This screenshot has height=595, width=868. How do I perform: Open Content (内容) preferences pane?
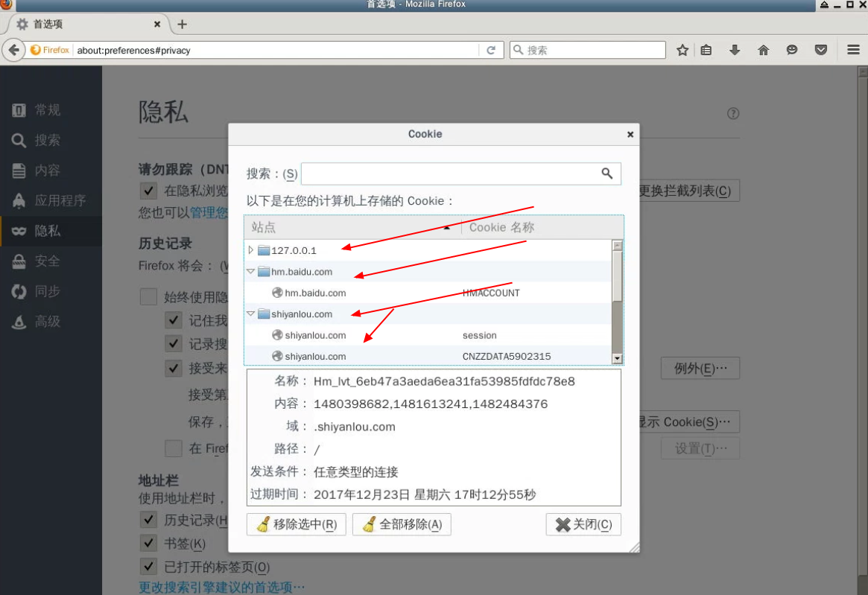pos(51,171)
